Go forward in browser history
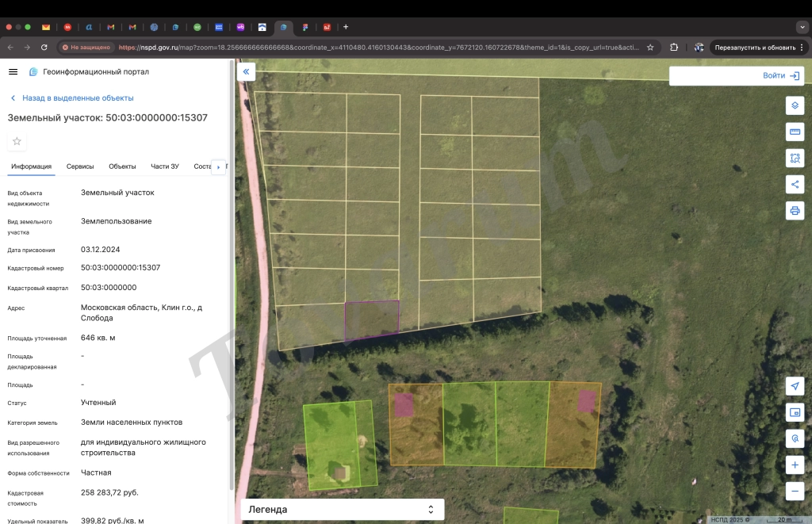Image resolution: width=812 pixels, height=524 pixels. 27,47
